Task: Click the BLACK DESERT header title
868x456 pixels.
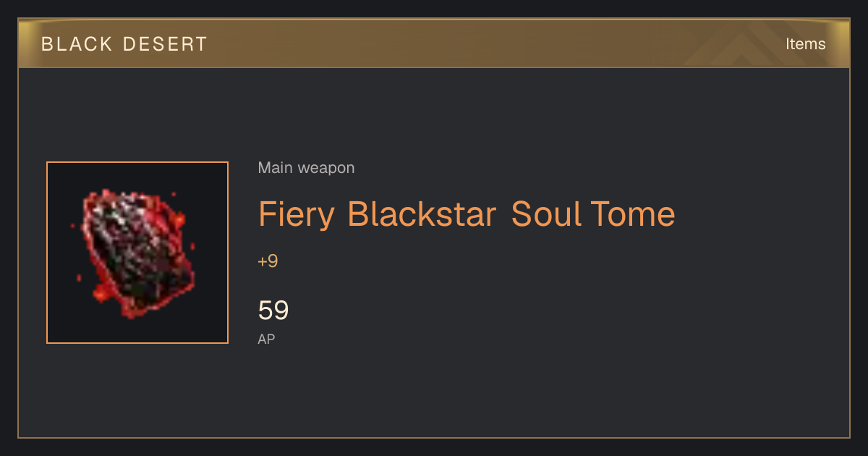Action: [x=124, y=44]
